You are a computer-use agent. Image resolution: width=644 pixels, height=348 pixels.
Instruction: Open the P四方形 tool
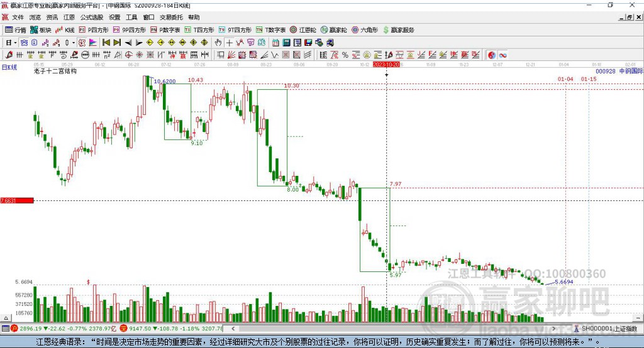click(x=94, y=30)
